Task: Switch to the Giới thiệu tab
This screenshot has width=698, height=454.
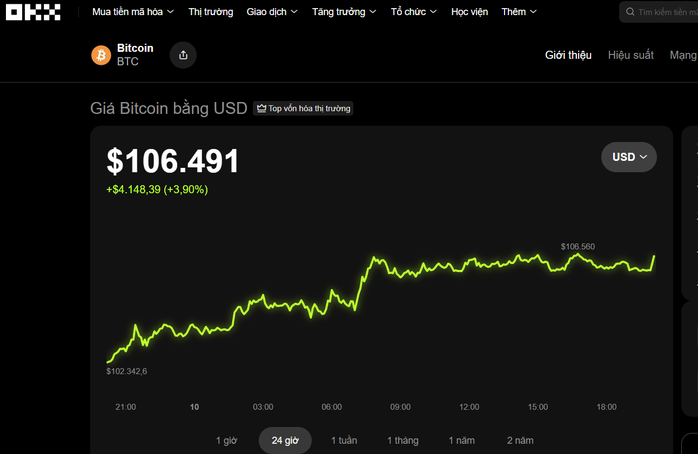Action: click(568, 55)
